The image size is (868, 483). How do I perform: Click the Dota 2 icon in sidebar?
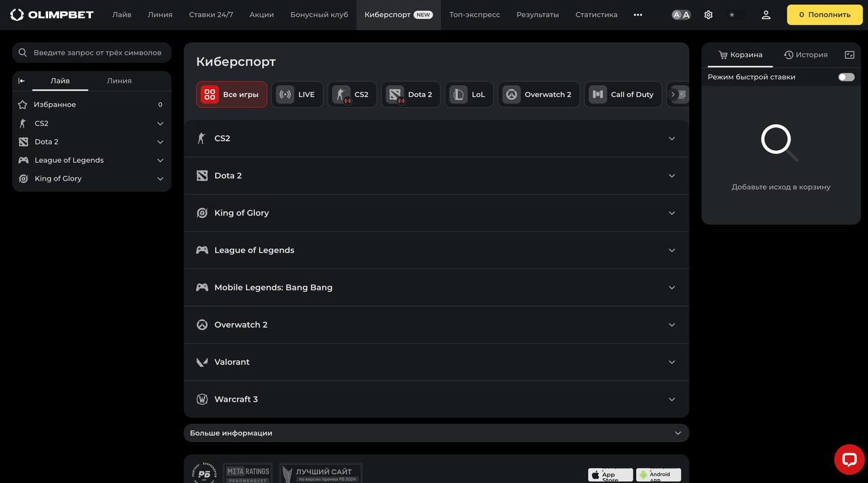pyautogui.click(x=23, y=142)
